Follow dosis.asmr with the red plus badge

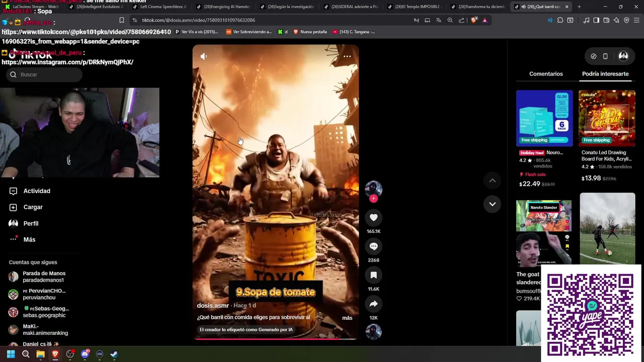pyautogui.click(x=373, y=199)
